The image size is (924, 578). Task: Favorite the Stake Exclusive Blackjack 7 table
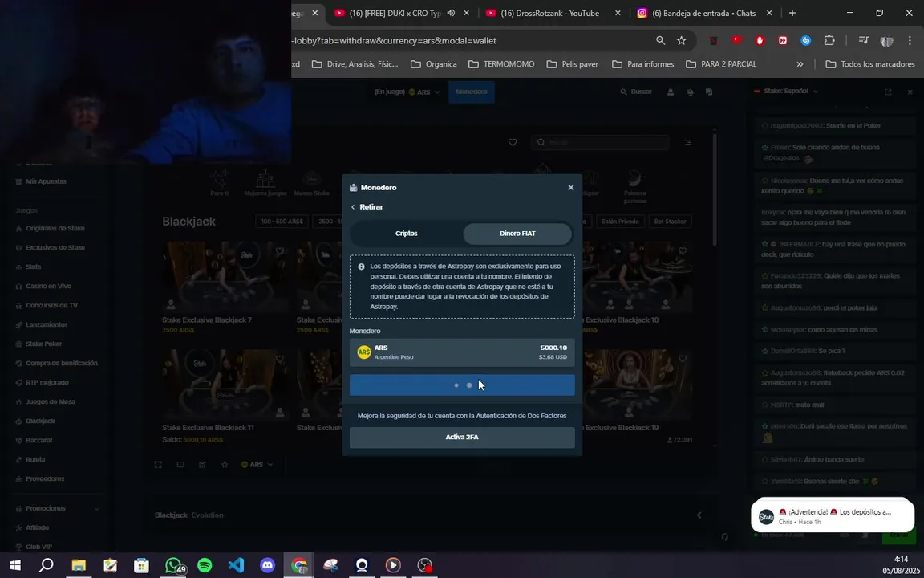(280, 251)
